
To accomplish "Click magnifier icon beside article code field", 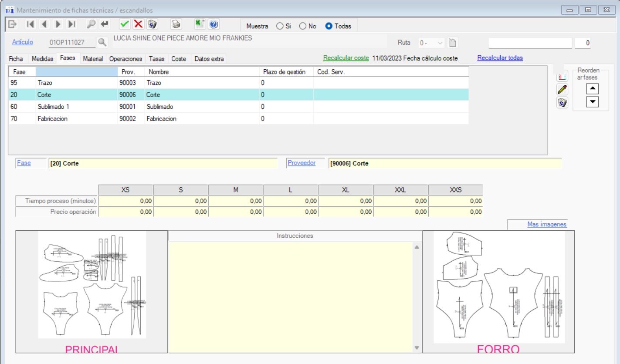I will tap(102, 42).
